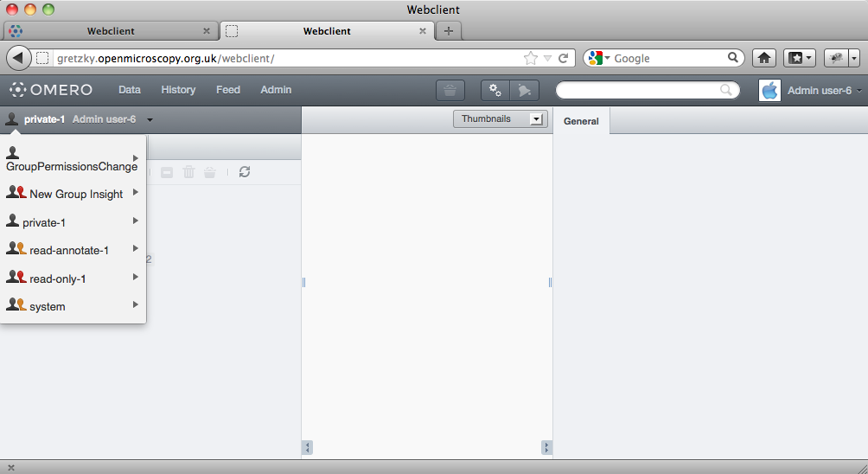Click the address bar URL

tap(165, 58)
